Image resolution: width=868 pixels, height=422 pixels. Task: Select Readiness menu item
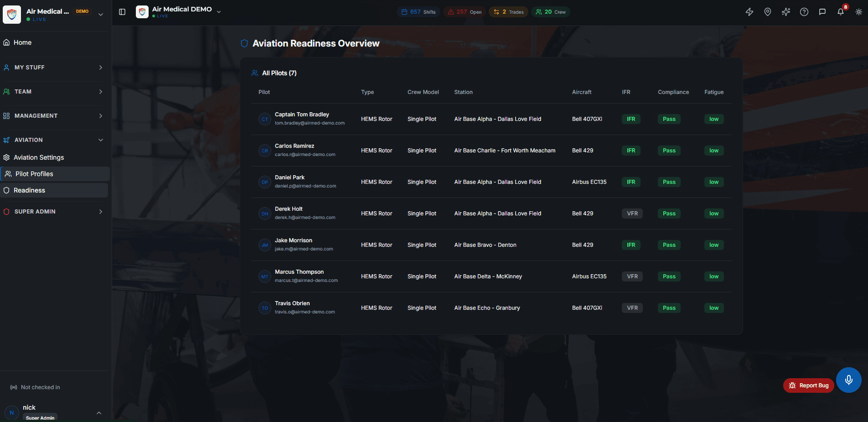click(54, 190)
